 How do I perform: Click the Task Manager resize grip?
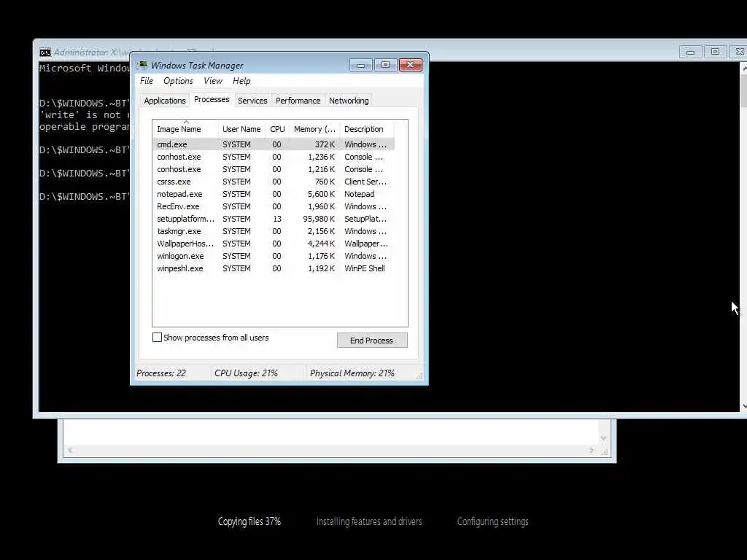pos(419,376)
